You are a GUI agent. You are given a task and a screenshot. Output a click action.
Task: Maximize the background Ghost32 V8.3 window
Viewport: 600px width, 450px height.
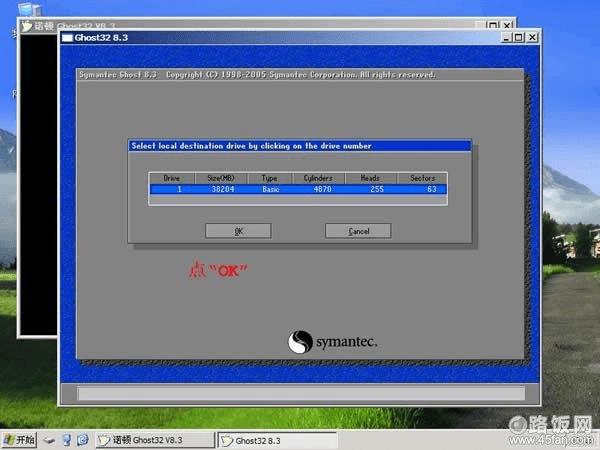click(x=493, y=25)
